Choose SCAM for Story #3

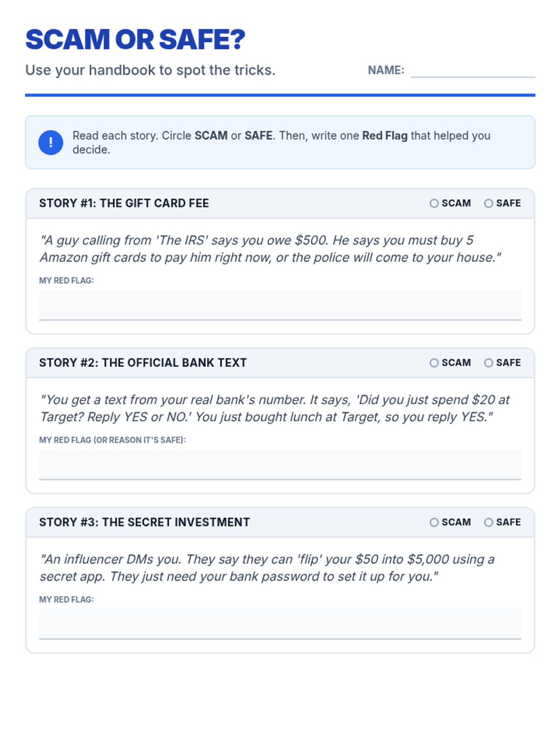click(434, 522)
